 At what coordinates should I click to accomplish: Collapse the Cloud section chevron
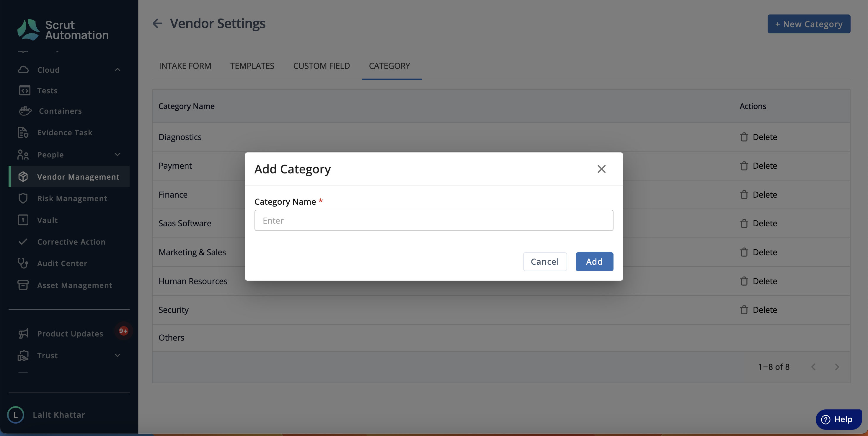point(118,70)
